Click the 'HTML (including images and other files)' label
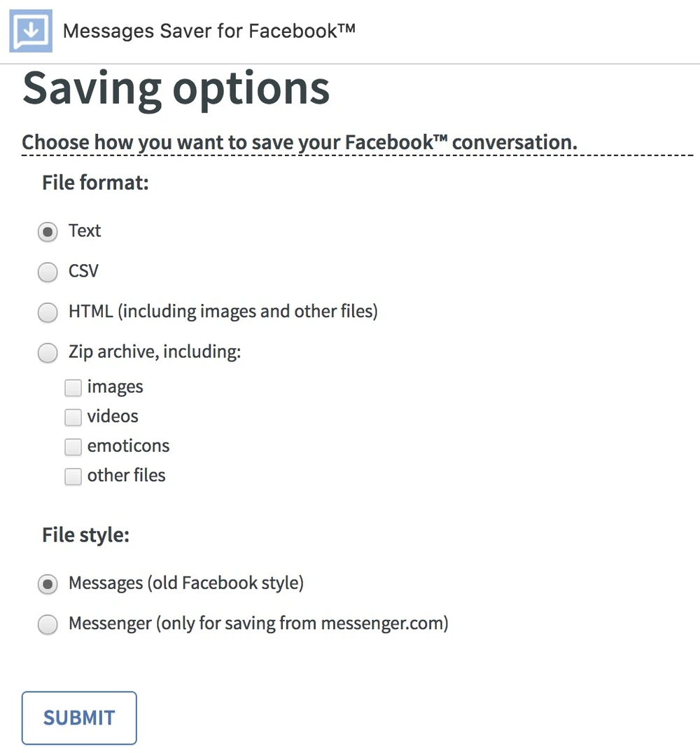This screenshot has height=753, width=700. coord(223,312)
